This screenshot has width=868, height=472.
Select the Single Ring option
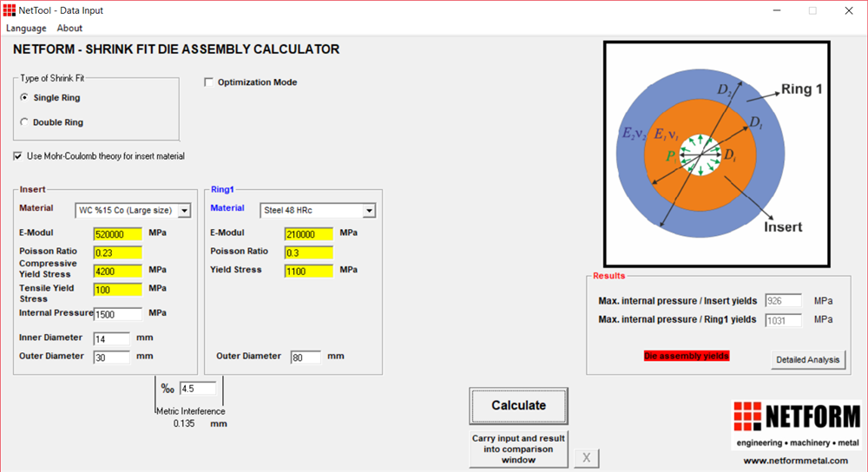click(x=24, y=98)
